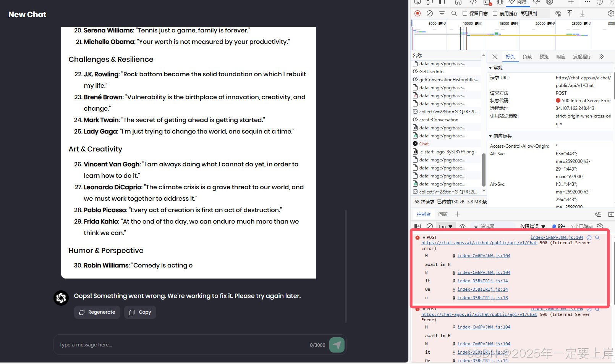
Task: Select the GetUserInfo request
Action: (x=446, y=72)
